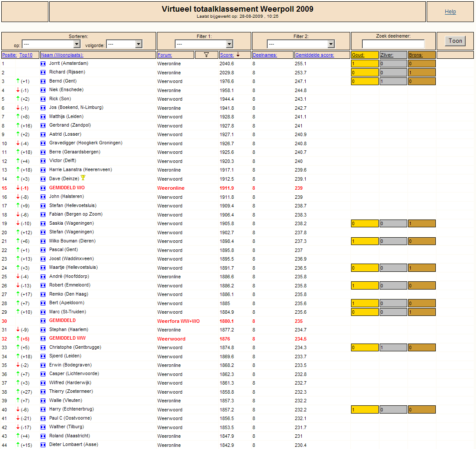Open the blue icon beside Saskia (Wageningen)
This screenshot has height=449, width=476.
coord(43,223)
